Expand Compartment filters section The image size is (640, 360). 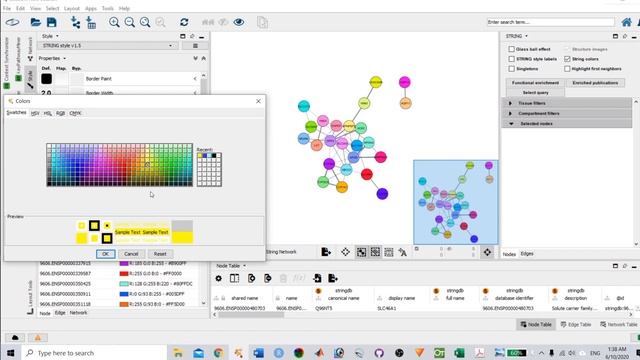510,113
